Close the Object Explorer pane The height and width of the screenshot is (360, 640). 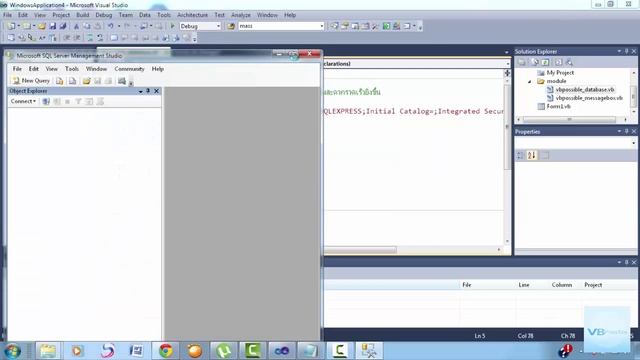click(156, 91)
